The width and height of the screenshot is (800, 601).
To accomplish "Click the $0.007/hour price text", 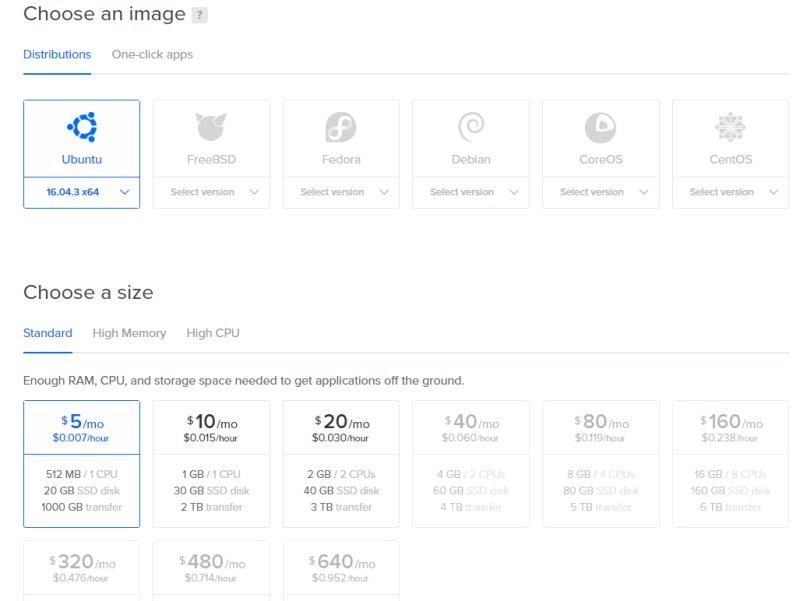I will coord(81,438).
